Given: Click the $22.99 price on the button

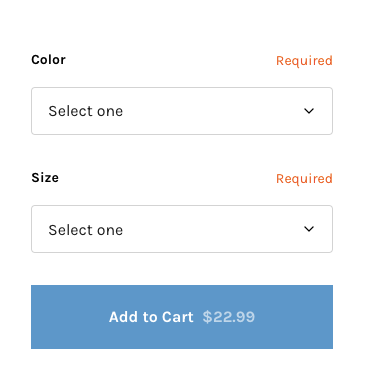Looking at the screenshot, I should click(229, 317).
